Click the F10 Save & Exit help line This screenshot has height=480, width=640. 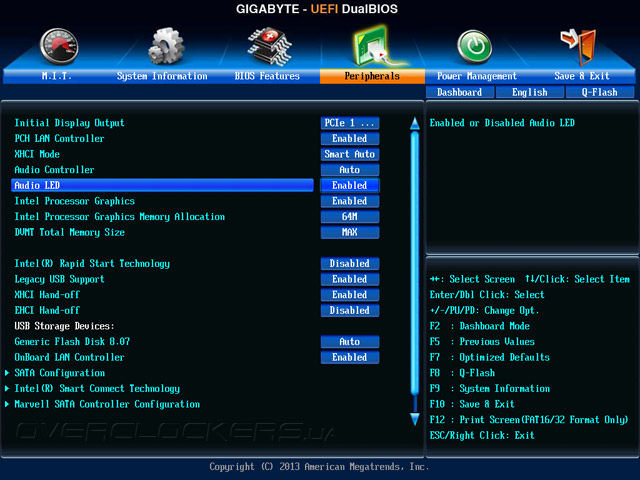tap(472, 404)
